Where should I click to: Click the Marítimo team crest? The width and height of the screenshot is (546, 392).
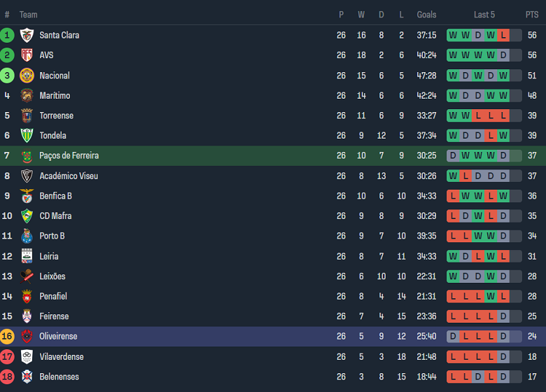(x=27, y=96)
